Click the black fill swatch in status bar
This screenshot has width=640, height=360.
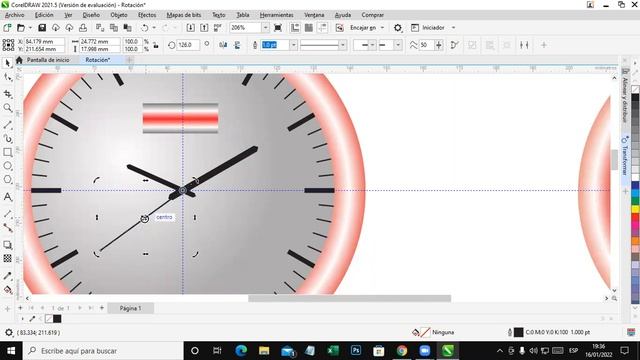point(518,332)
